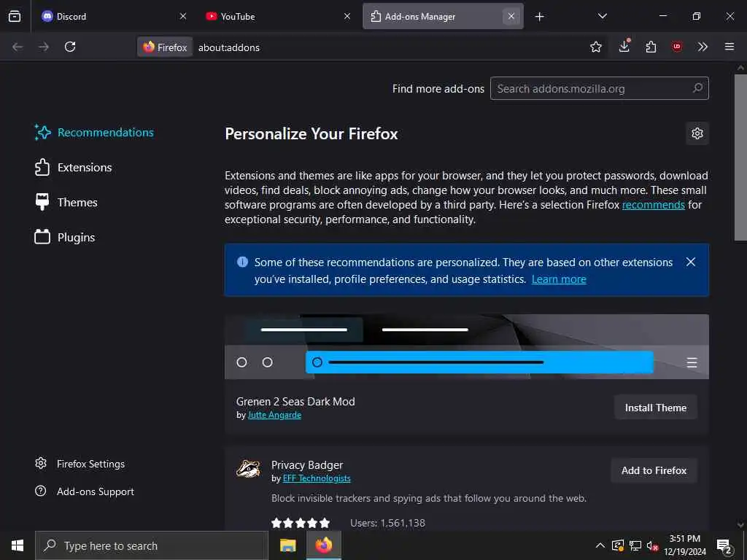
Task: Add Privacy Badger to Firefox
Action: pos(654,470)
